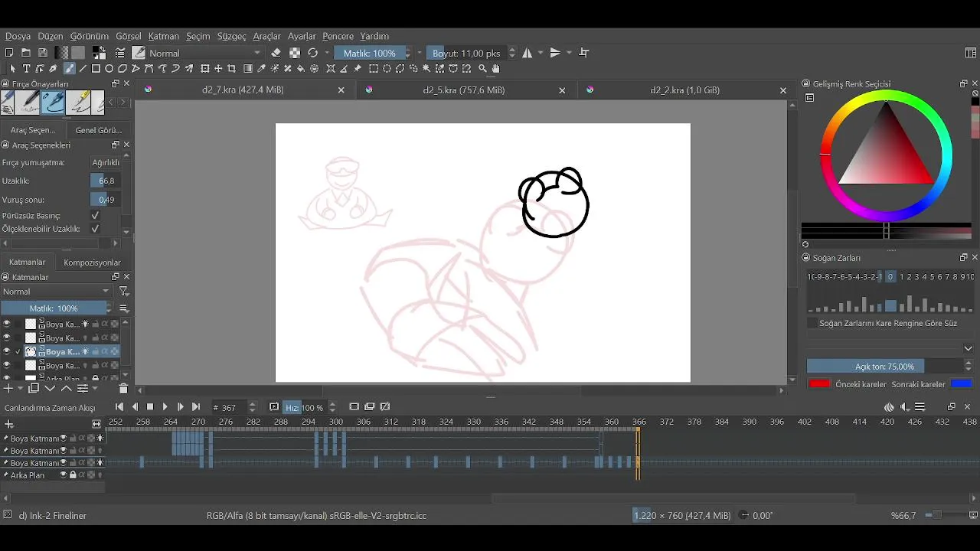The width and height of the screenshot is (980, 551).
Task: Save the document with the floppy icon
Action: 42,53
